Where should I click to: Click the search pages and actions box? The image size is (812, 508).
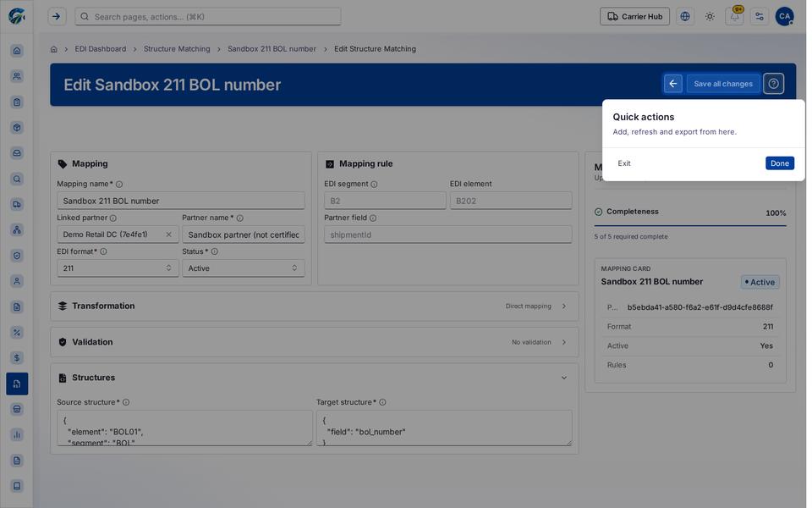tap(208, 17)
